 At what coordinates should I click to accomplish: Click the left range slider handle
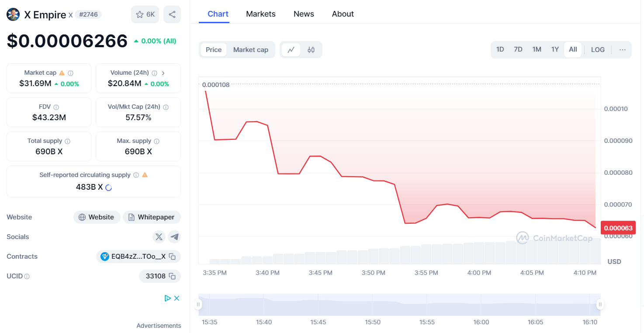point(198,304)
